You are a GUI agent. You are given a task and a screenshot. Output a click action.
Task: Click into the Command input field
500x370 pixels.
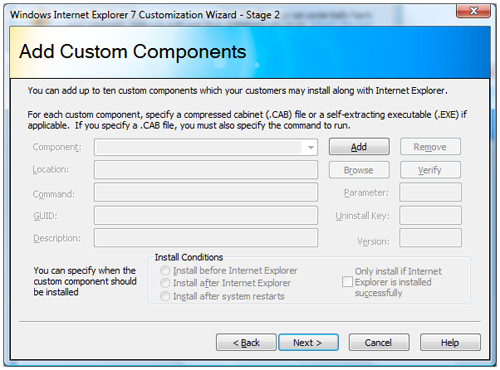(206, 192)
